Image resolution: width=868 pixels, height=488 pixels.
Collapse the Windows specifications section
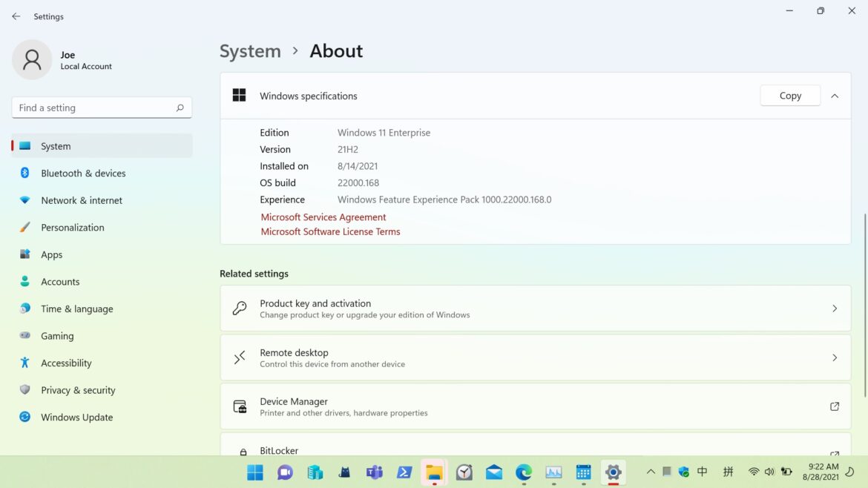tap(835, 96)
